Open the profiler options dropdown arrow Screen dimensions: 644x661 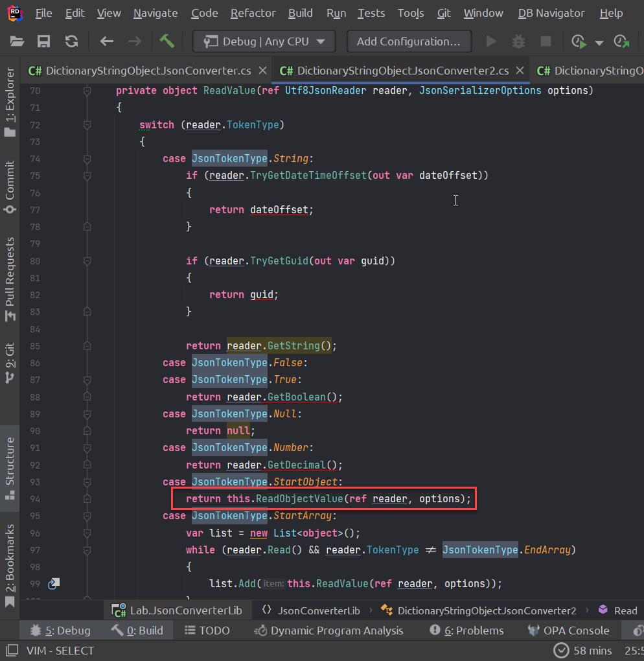click(x=599, y=41)
